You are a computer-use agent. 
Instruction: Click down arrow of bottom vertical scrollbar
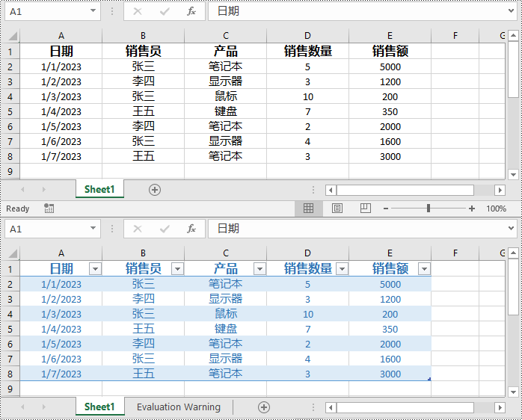click(x=513, y=392)
